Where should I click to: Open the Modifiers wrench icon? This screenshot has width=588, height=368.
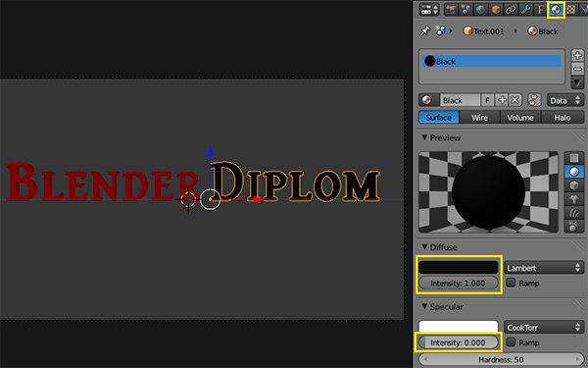(525, 10)
